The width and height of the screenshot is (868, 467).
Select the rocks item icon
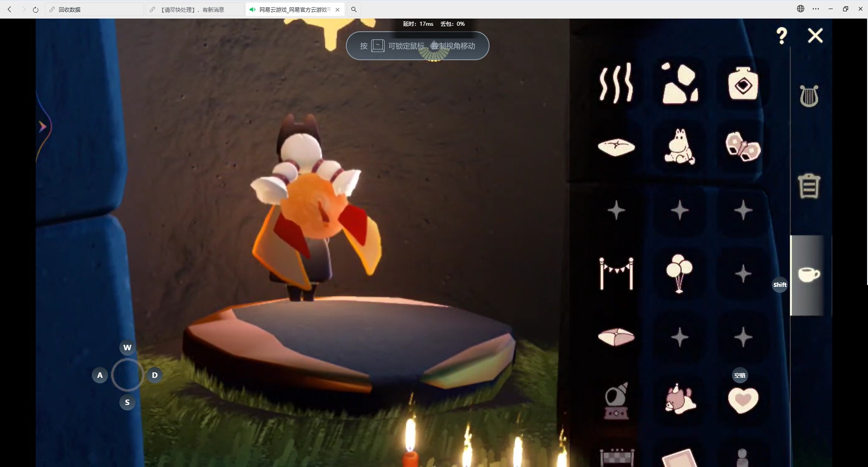[x=679, y=83]
